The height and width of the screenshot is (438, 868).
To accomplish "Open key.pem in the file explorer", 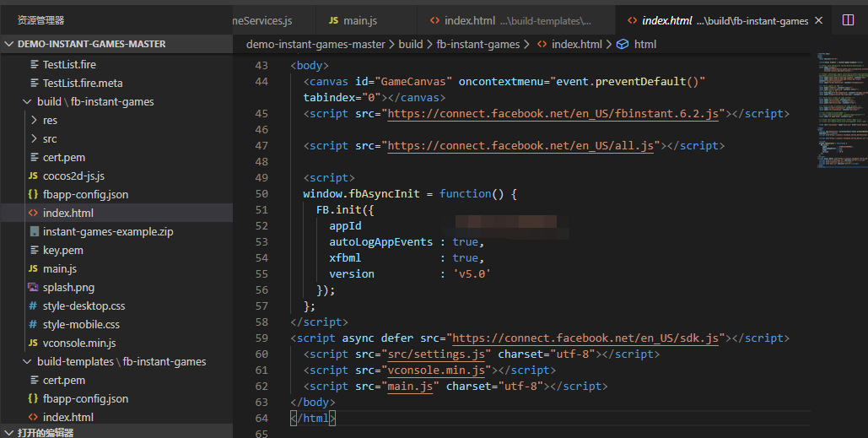I will pyautogui.click(x=62, y=250).
